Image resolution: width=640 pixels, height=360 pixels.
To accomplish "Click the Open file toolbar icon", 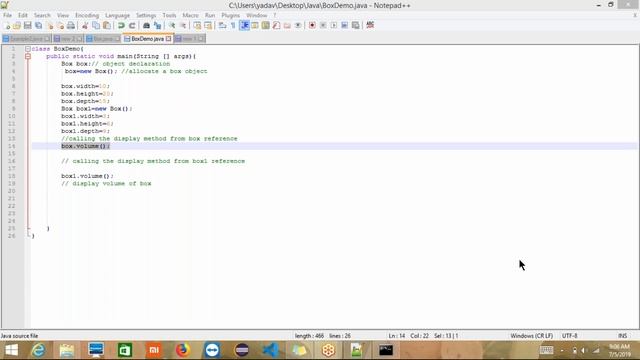I will (x=17, y=25).
